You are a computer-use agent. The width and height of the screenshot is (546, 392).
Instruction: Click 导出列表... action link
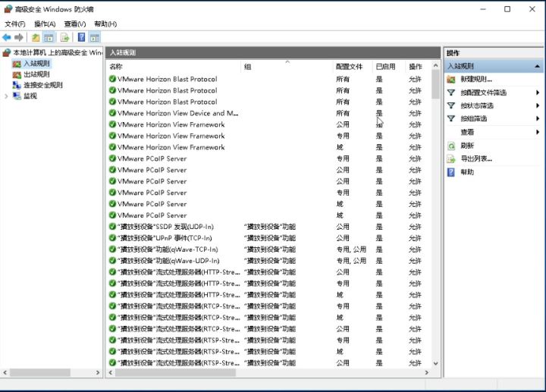(476, 159)
